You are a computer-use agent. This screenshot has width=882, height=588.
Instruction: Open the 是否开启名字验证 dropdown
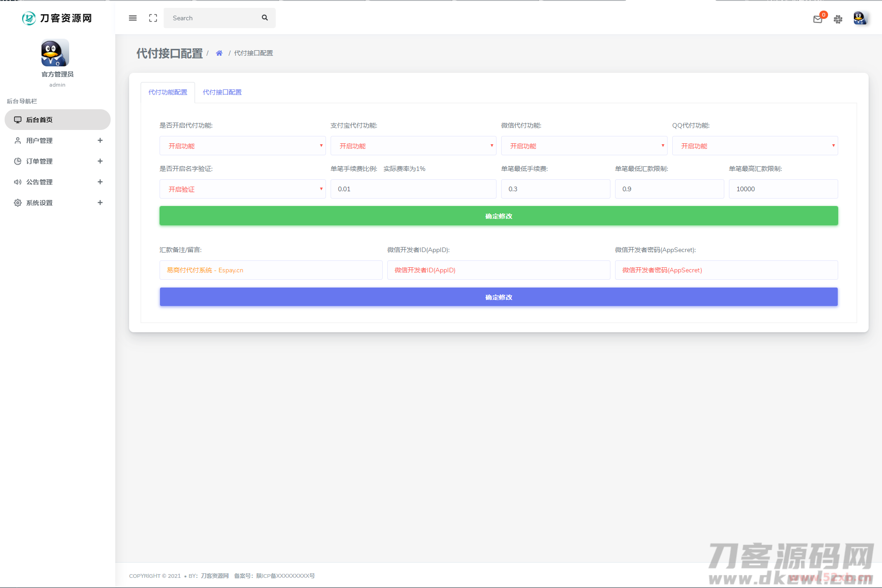point(243,189)
